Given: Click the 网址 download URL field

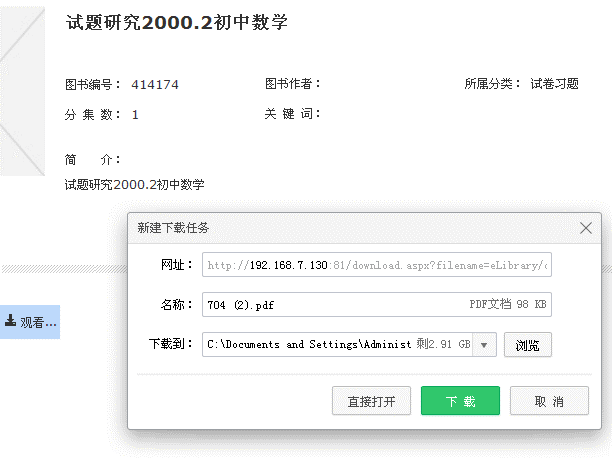Looking at the screenshot, I should [376, 265].
